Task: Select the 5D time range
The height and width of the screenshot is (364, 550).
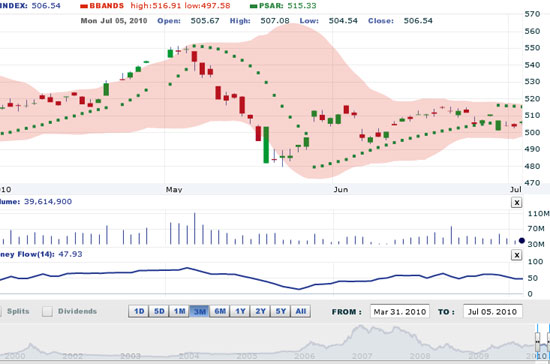Action: click(x=159, y=311)
